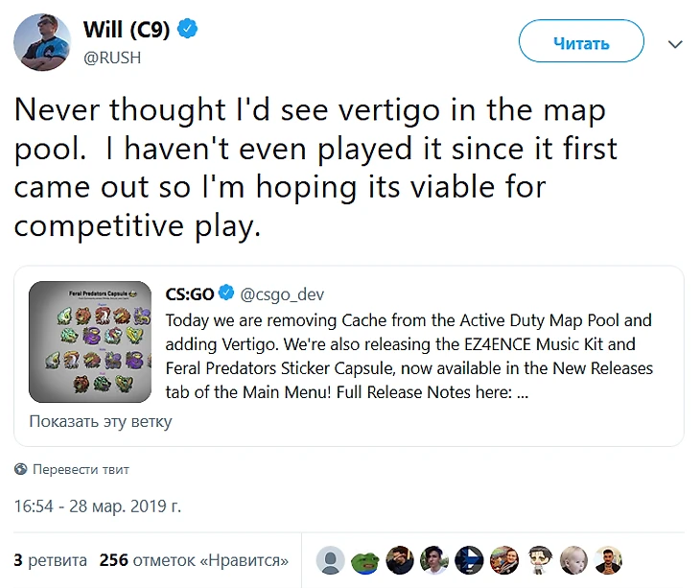This screenshot has width=700, height=588.
Task: Open the default gray avatar liker profile
Action: 331,560
